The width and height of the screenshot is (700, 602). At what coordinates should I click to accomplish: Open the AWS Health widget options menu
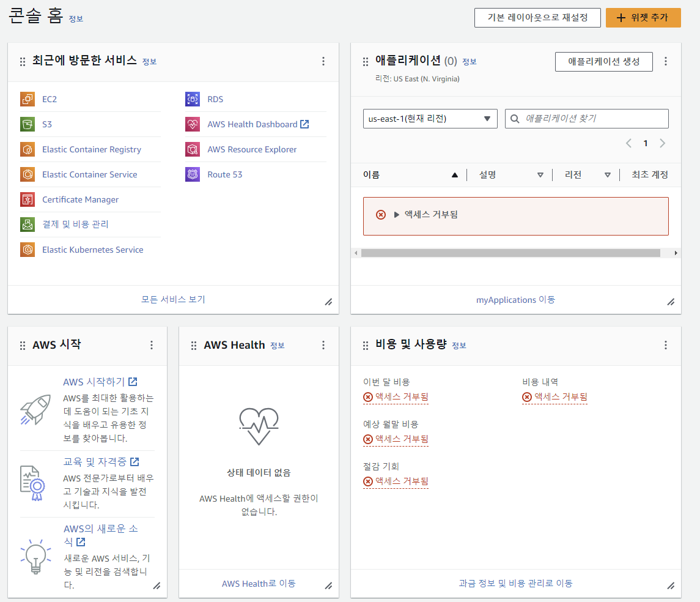pos(323,345)
